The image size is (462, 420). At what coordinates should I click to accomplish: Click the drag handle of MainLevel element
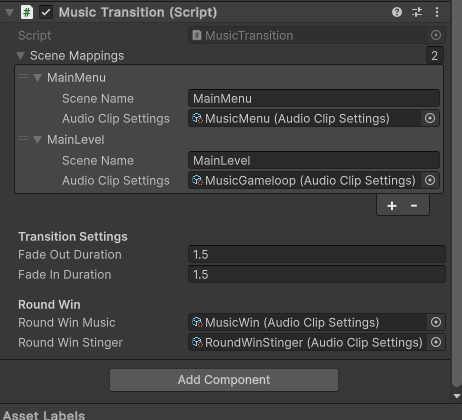23,138
